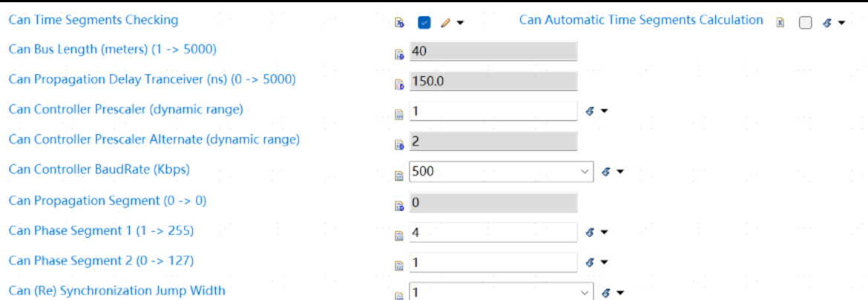
Task: Click the pencil icon for Time Segments Checking
Action: click(x=445, y=23)
